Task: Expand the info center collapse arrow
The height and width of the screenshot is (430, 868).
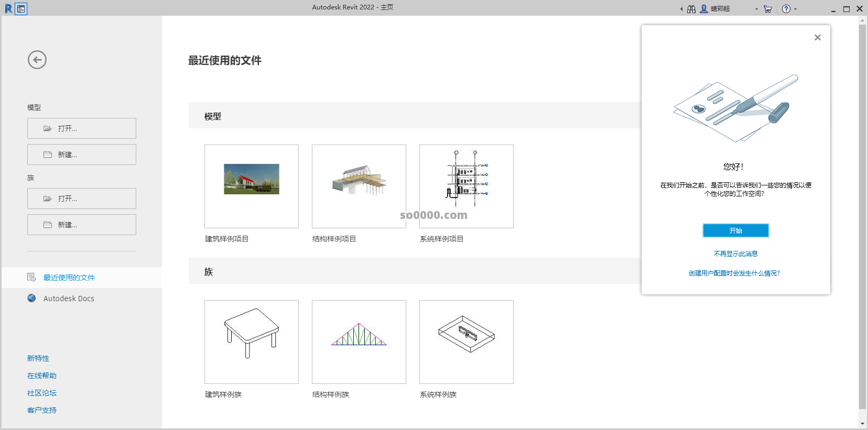Action: [681, 9]
